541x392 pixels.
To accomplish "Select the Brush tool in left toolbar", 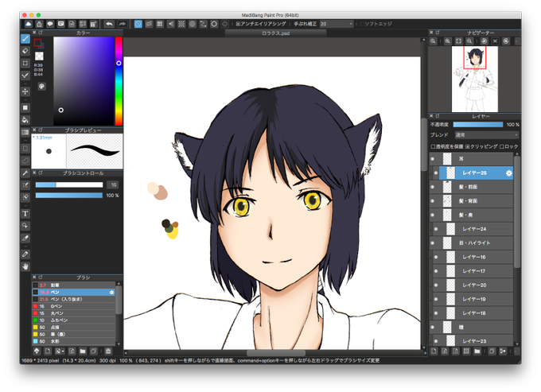I will click(x=25, y=39).
